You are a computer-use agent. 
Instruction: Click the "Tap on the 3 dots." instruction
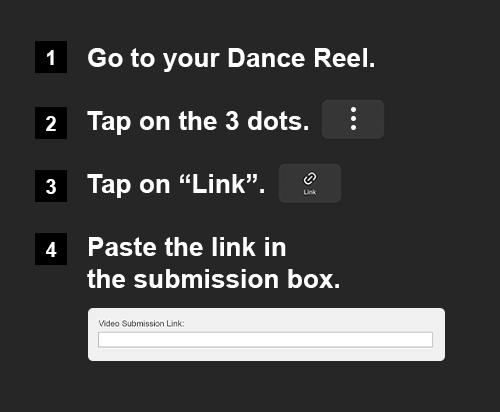tap(198, 122)
